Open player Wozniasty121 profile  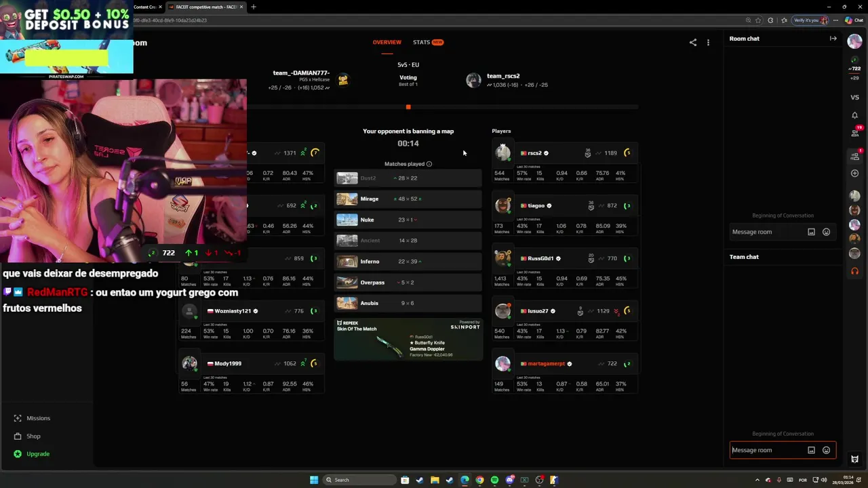(233, 311)
